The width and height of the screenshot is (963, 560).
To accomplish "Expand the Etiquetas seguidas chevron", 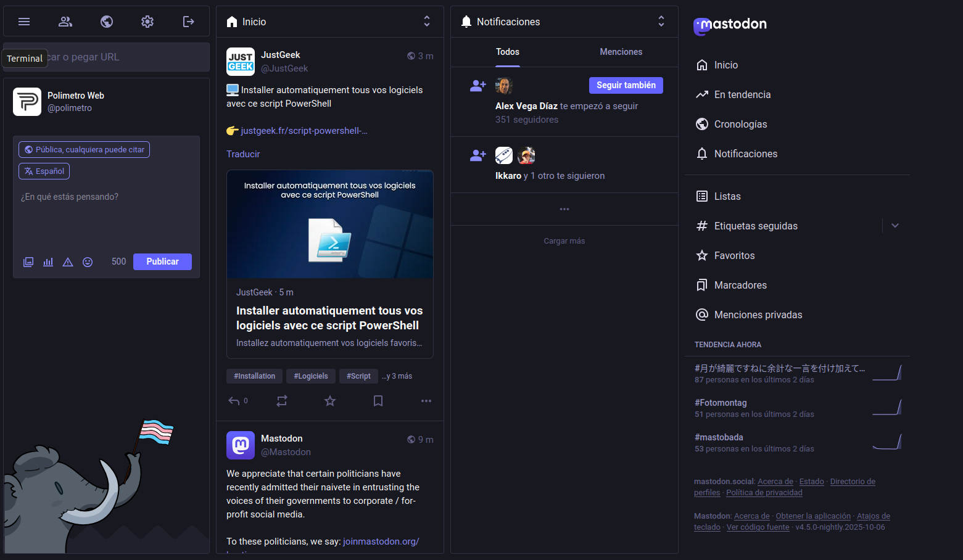I will coord(895,226).
